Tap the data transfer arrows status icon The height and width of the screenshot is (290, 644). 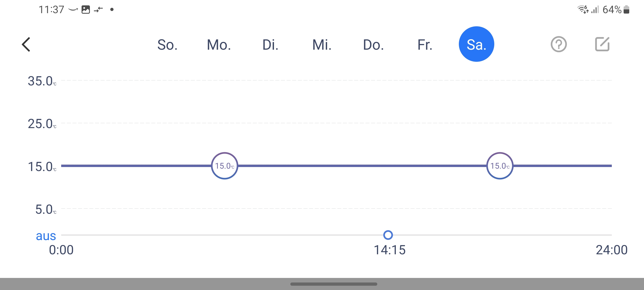[x=98, y=10]
